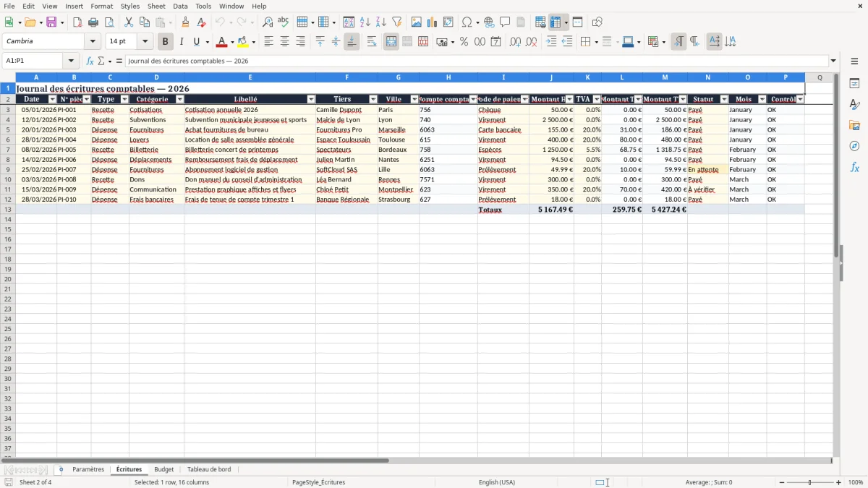The image size is (868, 488).
Task: Open the Format menu
Action: click(101, 6)
